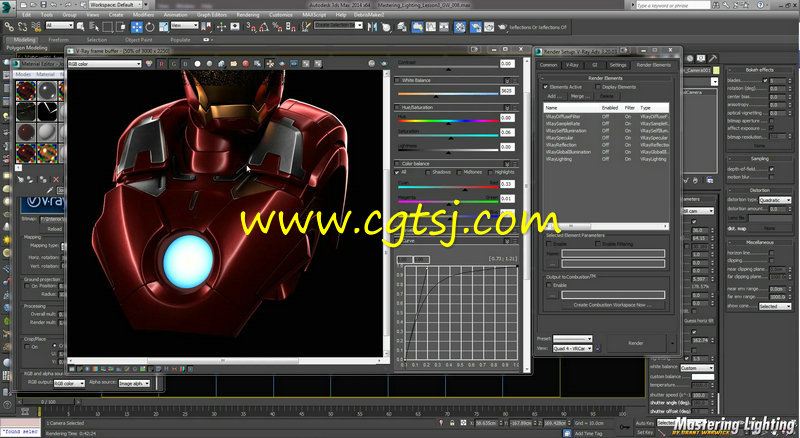Open the Quad 4 view dropdown

(x=572, y=348)
